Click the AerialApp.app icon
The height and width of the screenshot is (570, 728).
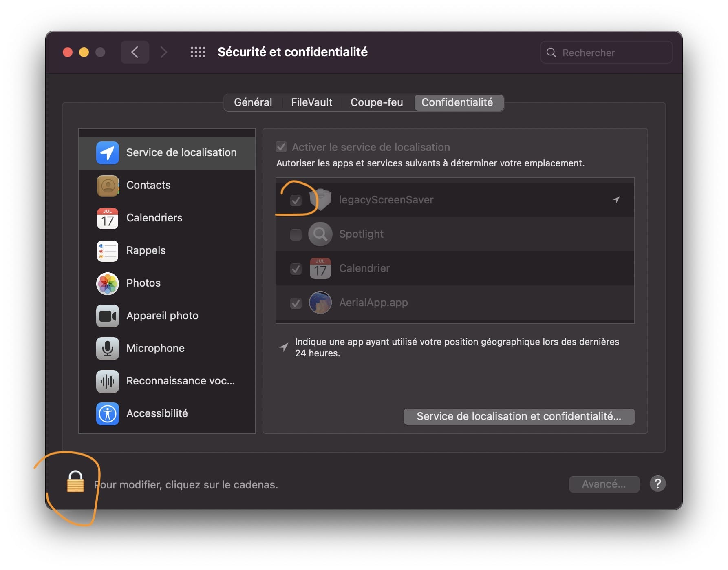point(320,303)
